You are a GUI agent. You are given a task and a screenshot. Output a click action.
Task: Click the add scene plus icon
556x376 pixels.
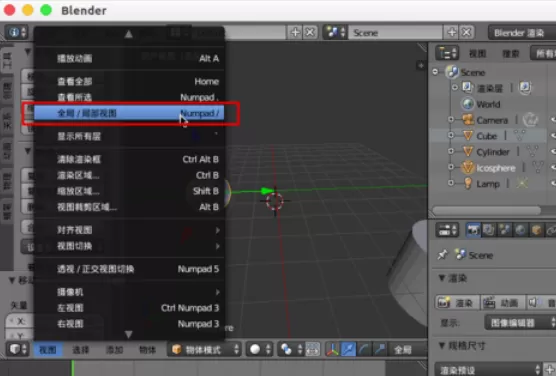451,33
